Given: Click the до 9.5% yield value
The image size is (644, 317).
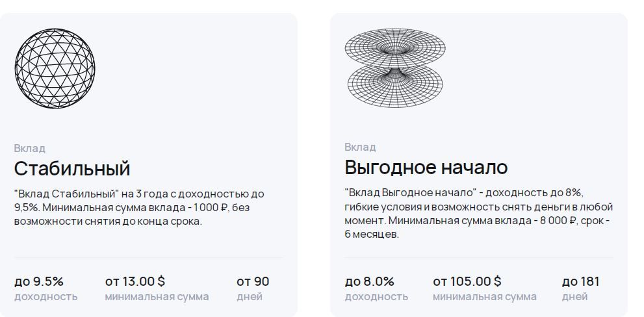Looking at the screenshot, I should click(39, 282).
